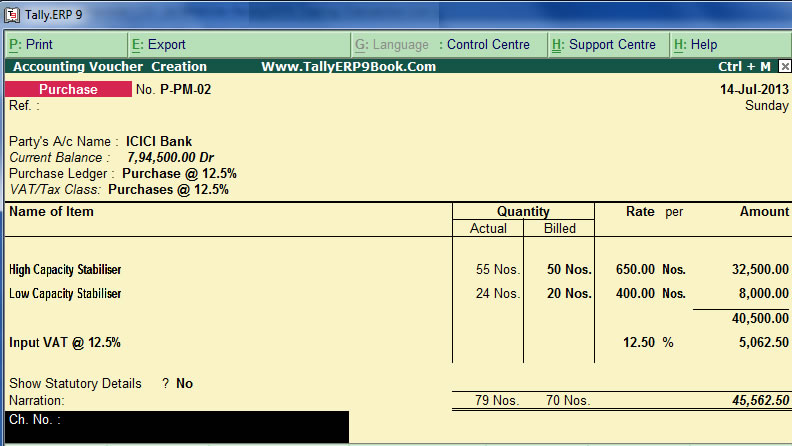Click the Billed quantity column header
The width and height of the screenshot is (795, 446).
[x=560, y=229]
